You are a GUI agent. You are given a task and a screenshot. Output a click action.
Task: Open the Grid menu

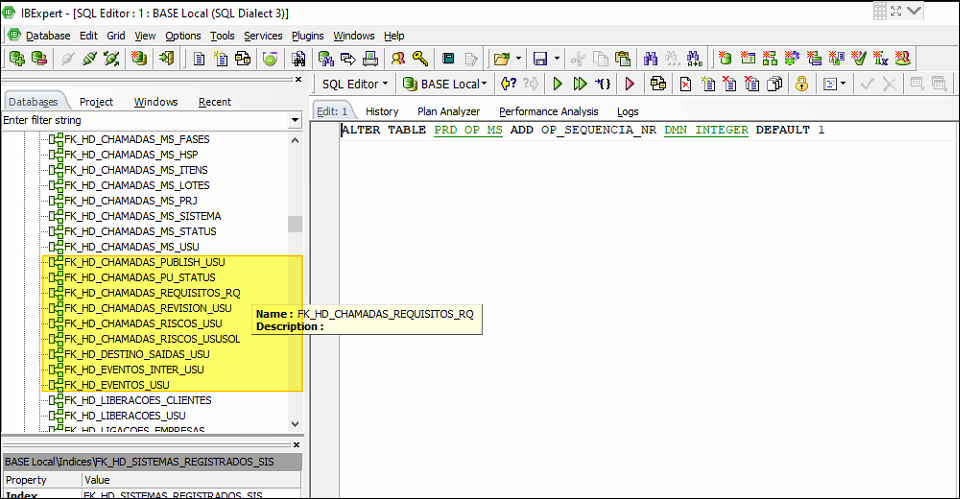(116, 36)
